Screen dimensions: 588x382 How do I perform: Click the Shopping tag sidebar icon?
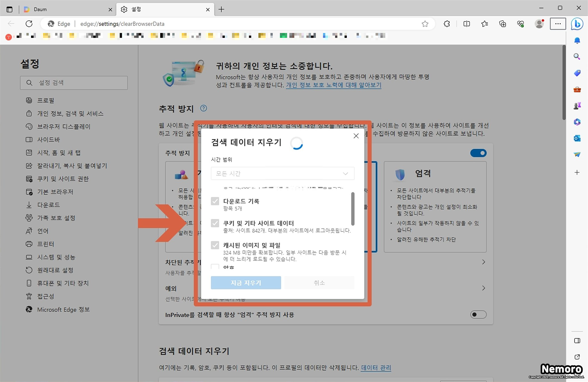click(x=577, y=73)
